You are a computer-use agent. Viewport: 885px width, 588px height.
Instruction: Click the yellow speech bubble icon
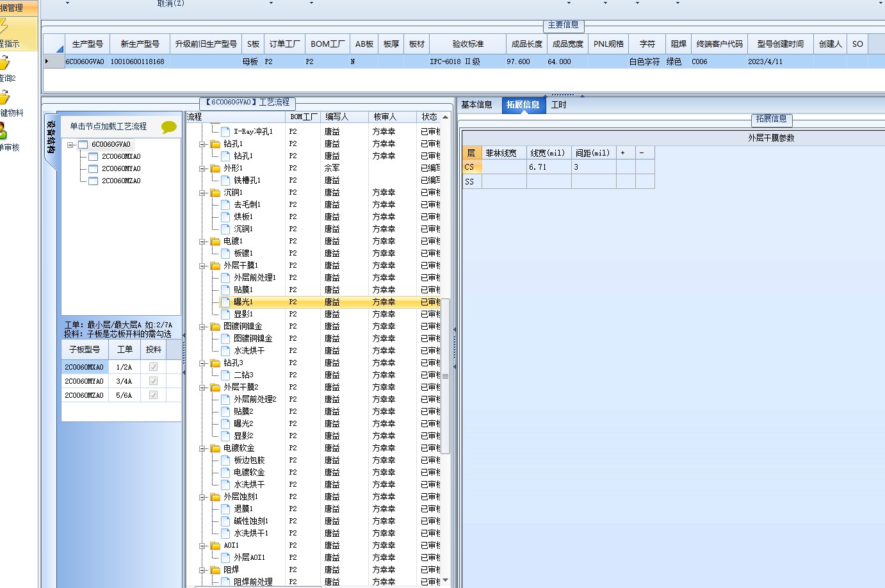(x=168, y=127)
